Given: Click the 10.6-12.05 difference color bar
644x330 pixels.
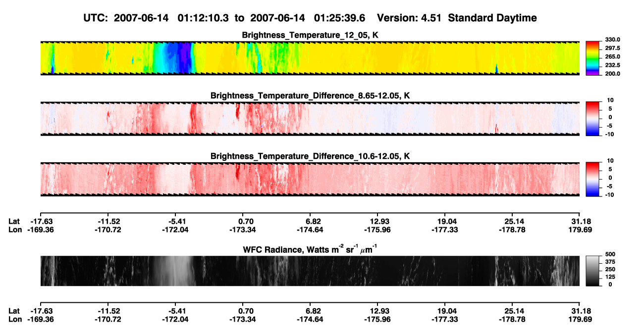Looking at the screenshot, I should pyautogui.click(x=592, y=179).
